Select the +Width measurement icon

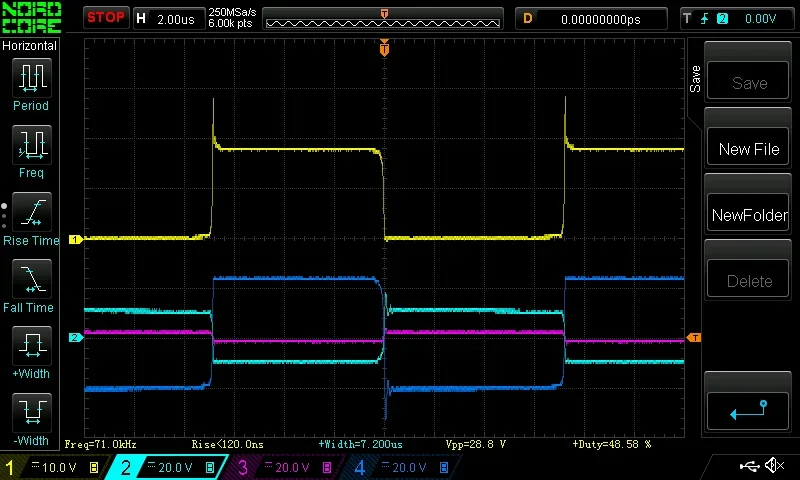coord(31,346)
